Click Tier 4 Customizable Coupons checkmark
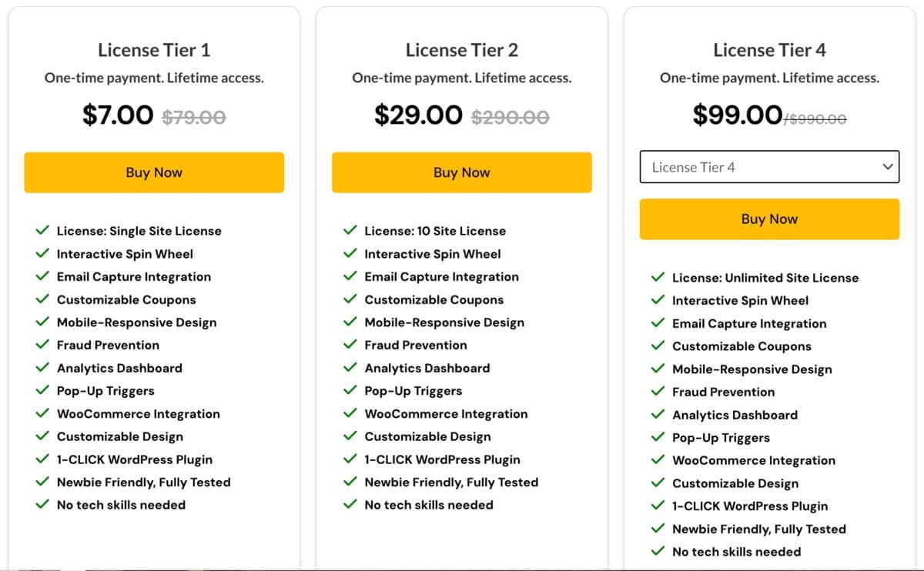The width and height of the screenshot is (924, 571). point(658,346)
